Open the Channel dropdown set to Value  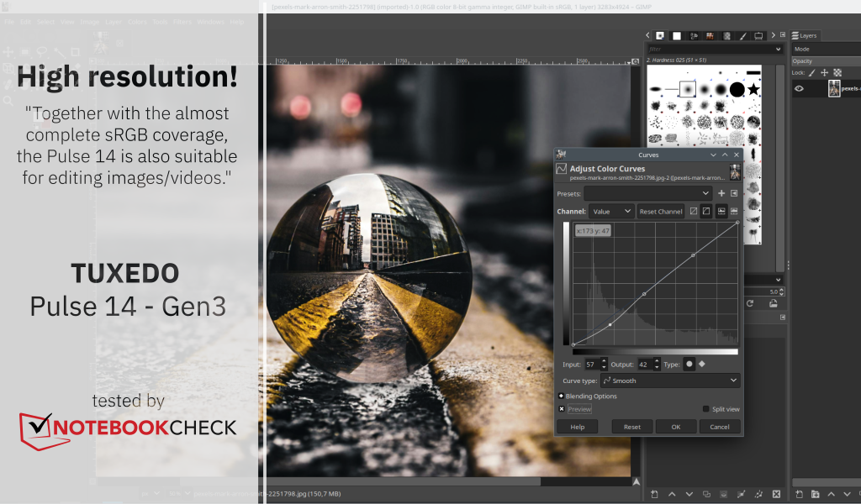pyautogui.click(x=611, y=212)
